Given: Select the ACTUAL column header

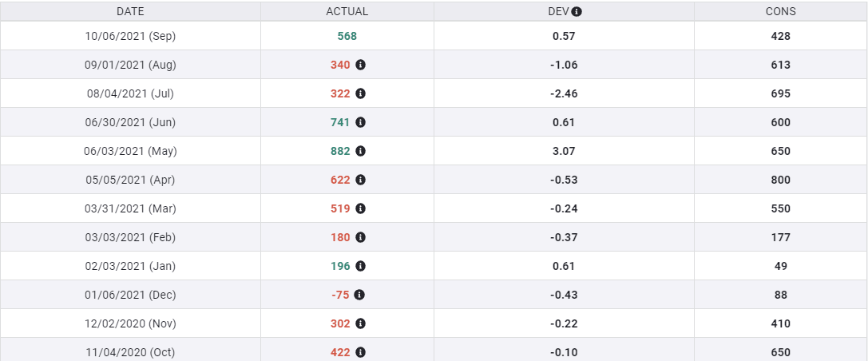Looking at the screenshot, I should [x=347, y=12].
